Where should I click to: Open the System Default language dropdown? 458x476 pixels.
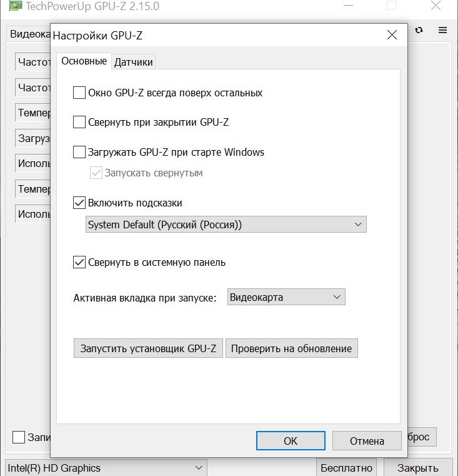(226, 225)
